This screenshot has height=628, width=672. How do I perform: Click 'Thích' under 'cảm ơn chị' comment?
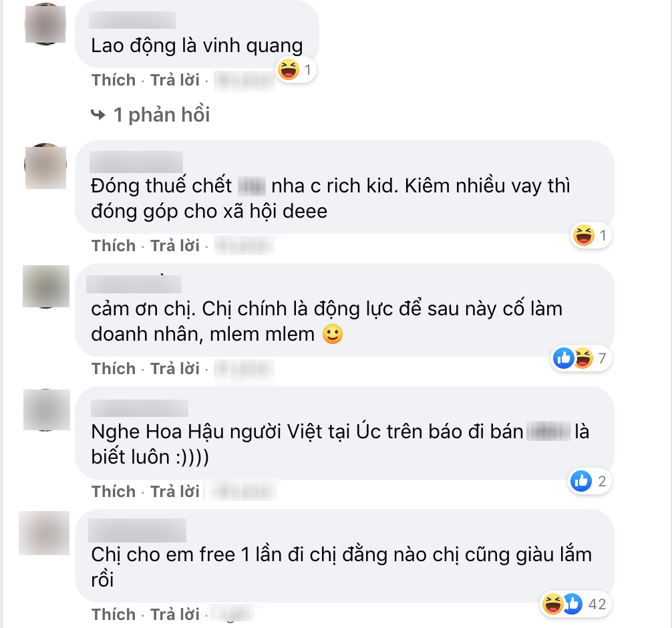tap(114, 369)
